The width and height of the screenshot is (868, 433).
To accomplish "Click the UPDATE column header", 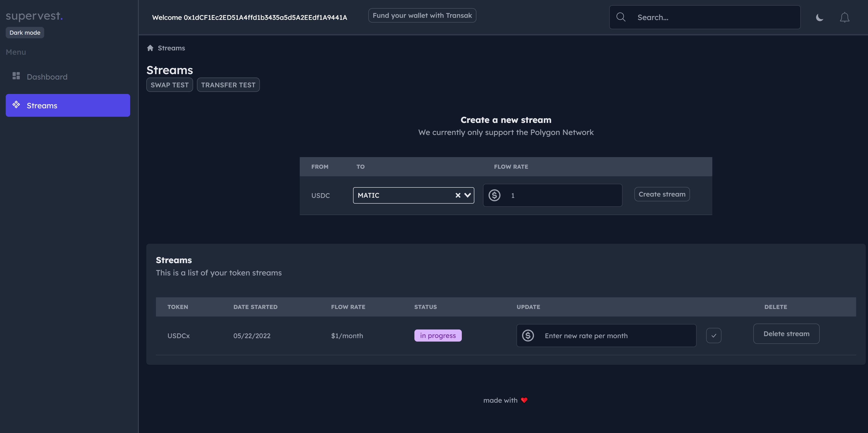I will 528,307.
